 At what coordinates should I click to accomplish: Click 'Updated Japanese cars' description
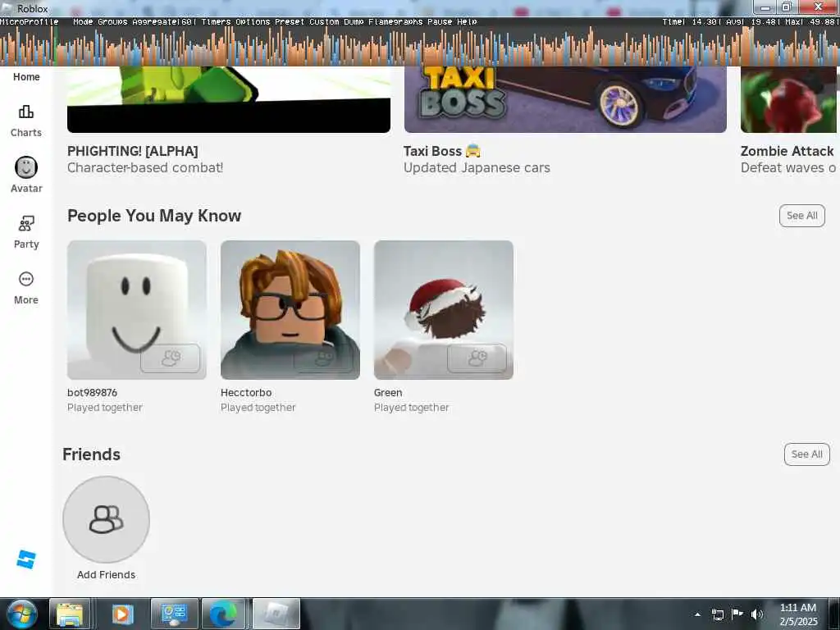coord(477,167)
